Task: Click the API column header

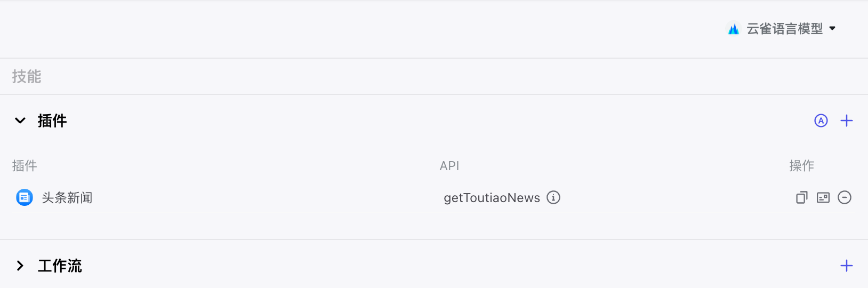Action: pyautogui.click(x=449, y=166)
